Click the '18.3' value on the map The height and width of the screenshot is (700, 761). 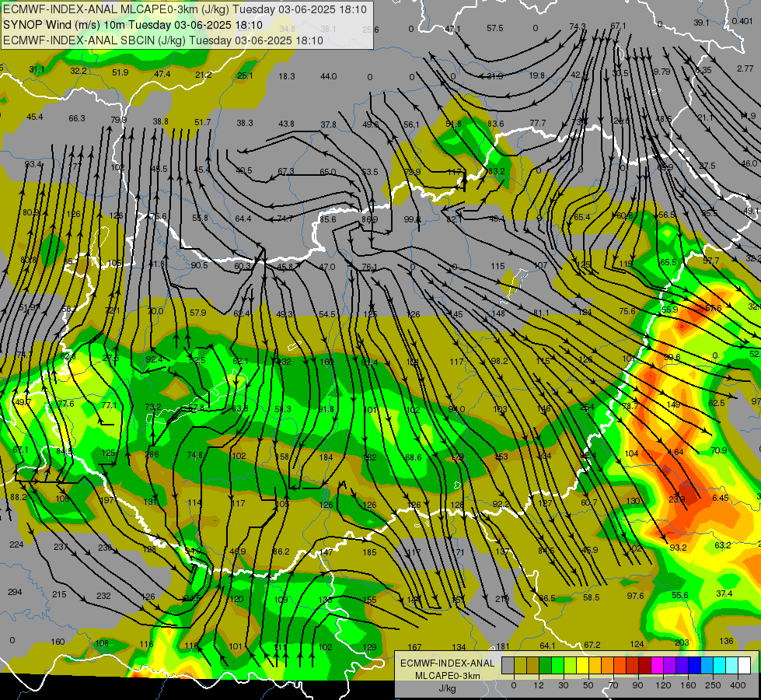click(x=286, y=76)
